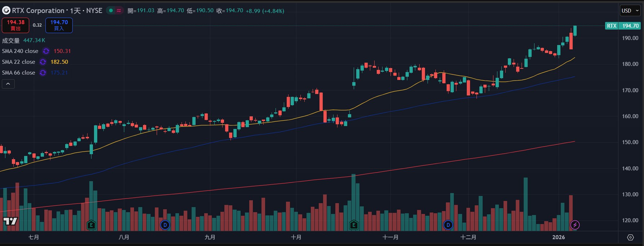644x246 pixels.
Task: Click the refresh icon beside SMA 66 close
Action: [x=43, y=73]
